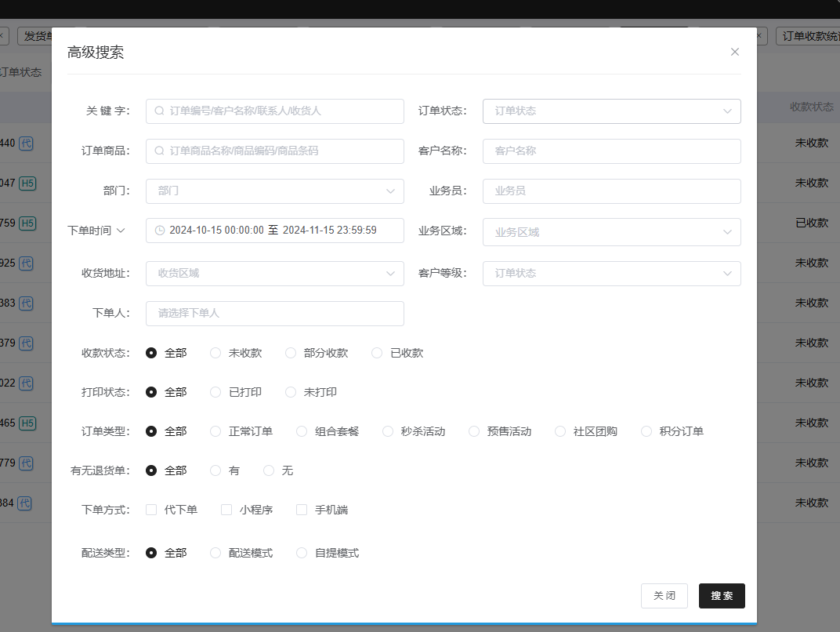Select the 已打印 print status option
840x632 pixels.
click(215, 392)
